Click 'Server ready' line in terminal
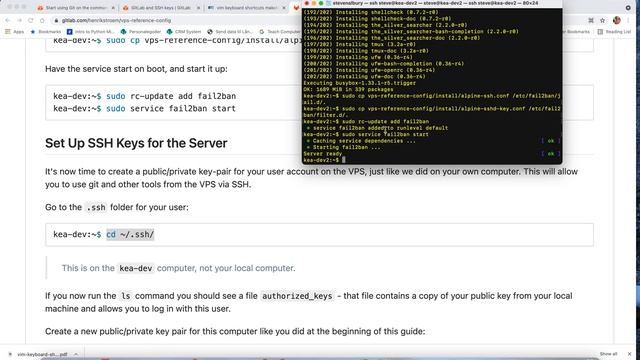This screenshot has height=360, width=640. (322, 154)
